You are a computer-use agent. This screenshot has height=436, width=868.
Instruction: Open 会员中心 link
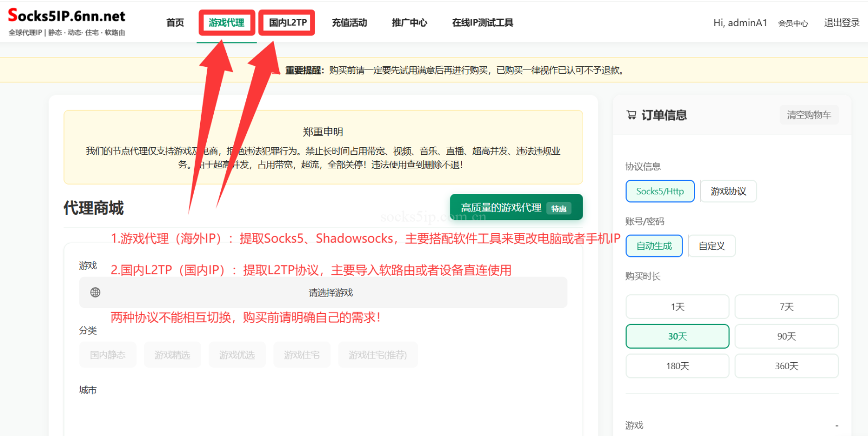click(793, 23)
